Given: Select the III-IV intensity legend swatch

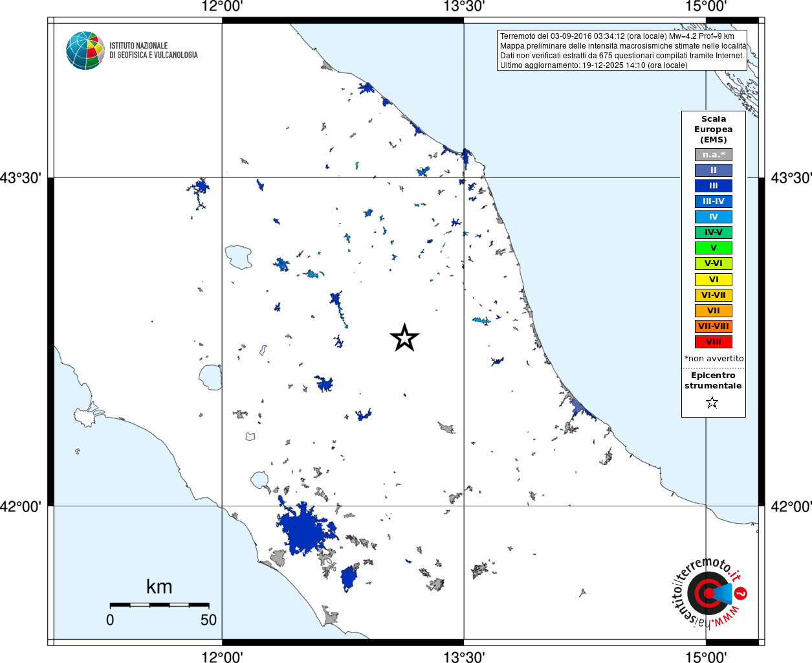Looking at the screenshot, I should click(x=714, y=201).
